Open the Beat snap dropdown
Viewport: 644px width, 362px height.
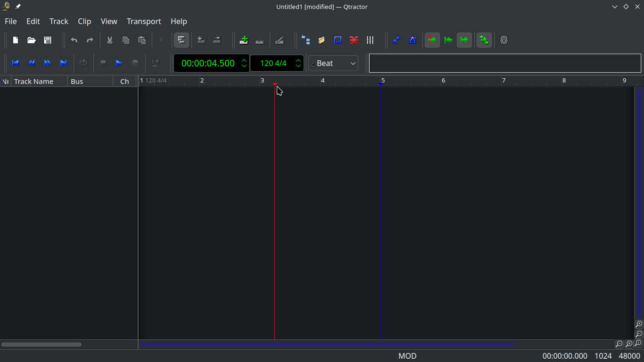click(333, 63)
